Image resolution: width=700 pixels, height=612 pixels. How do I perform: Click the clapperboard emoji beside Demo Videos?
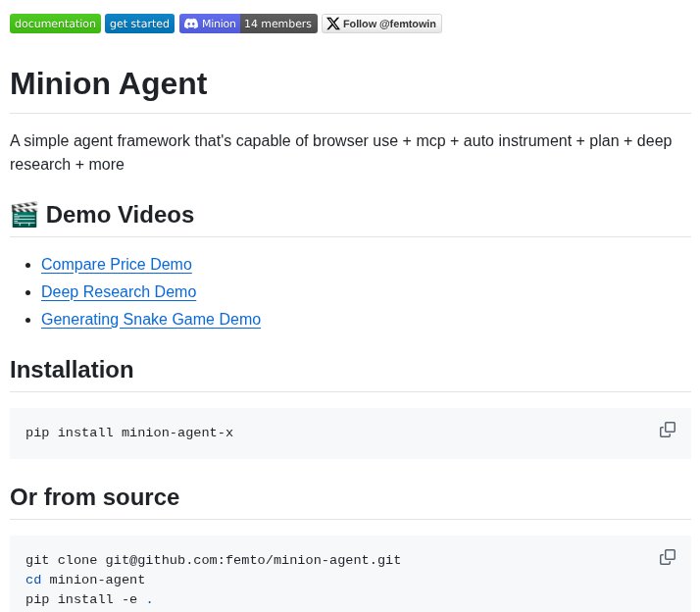(x=25, y=215)
